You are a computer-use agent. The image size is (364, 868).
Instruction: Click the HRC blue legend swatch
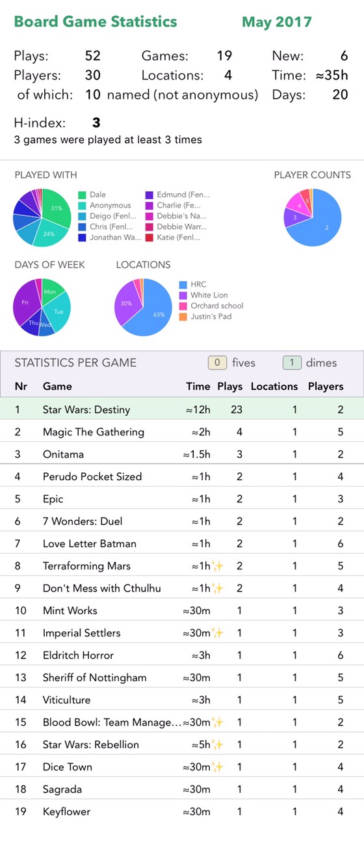coord(183,285)
